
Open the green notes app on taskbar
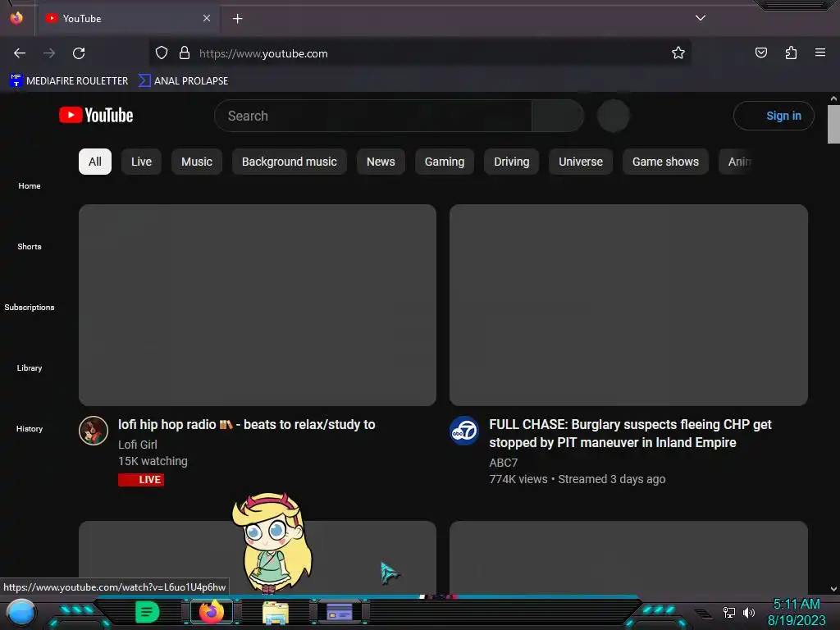[147, 612]
